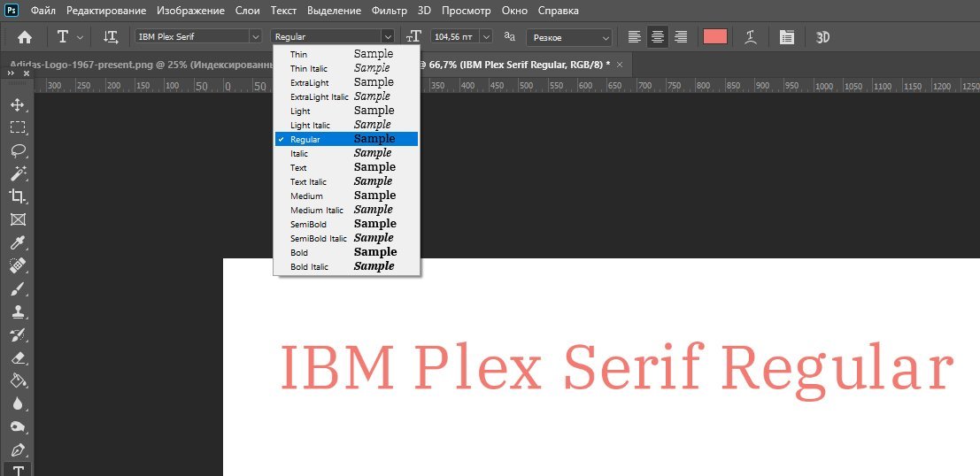The height and width of the screenshot is (476, 980).
Task: Choose the SemiBold Italic font style
Action: pos(319,238)
